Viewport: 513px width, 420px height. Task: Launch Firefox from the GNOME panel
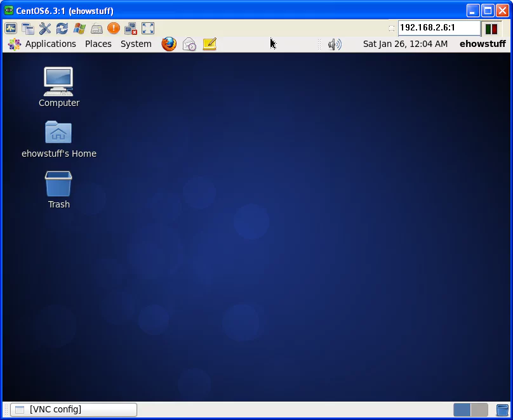(x=169, y=44)
